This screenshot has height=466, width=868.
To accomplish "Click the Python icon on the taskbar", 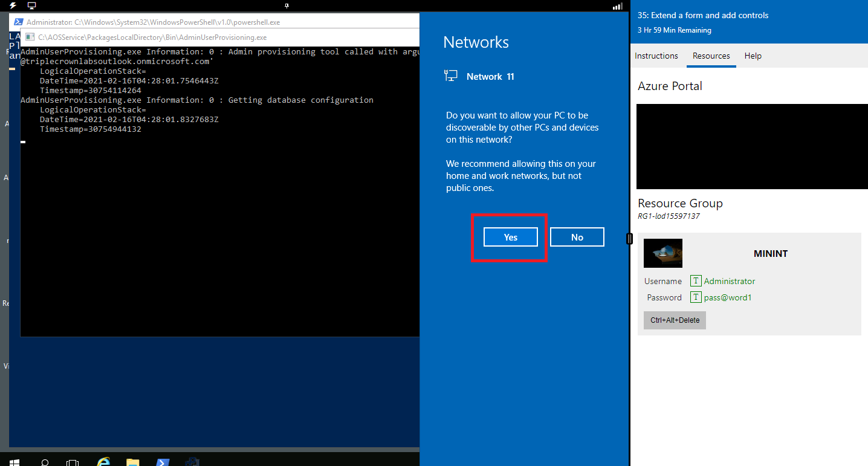I will (x=192, y=462).
